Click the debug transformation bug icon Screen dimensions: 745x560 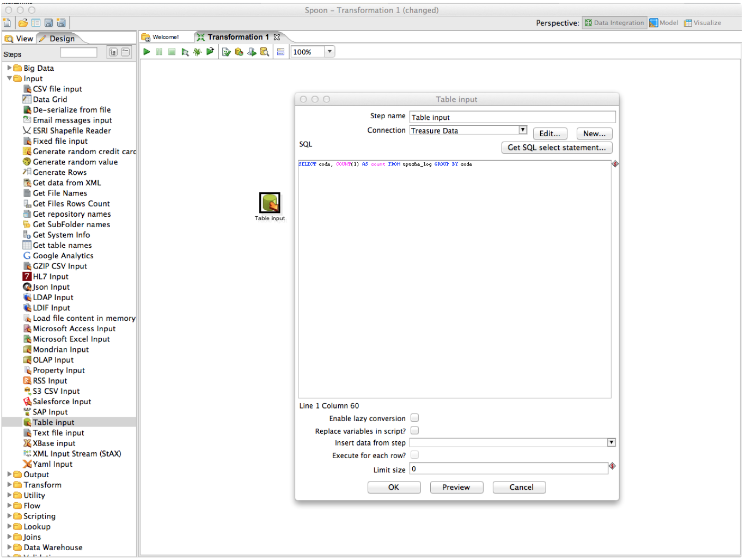[x=197, y=52]
